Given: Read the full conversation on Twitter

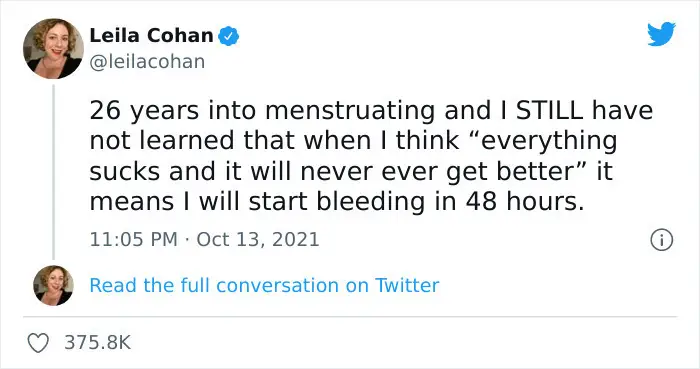Looking at the screenshot, I should tap(264, 286).
